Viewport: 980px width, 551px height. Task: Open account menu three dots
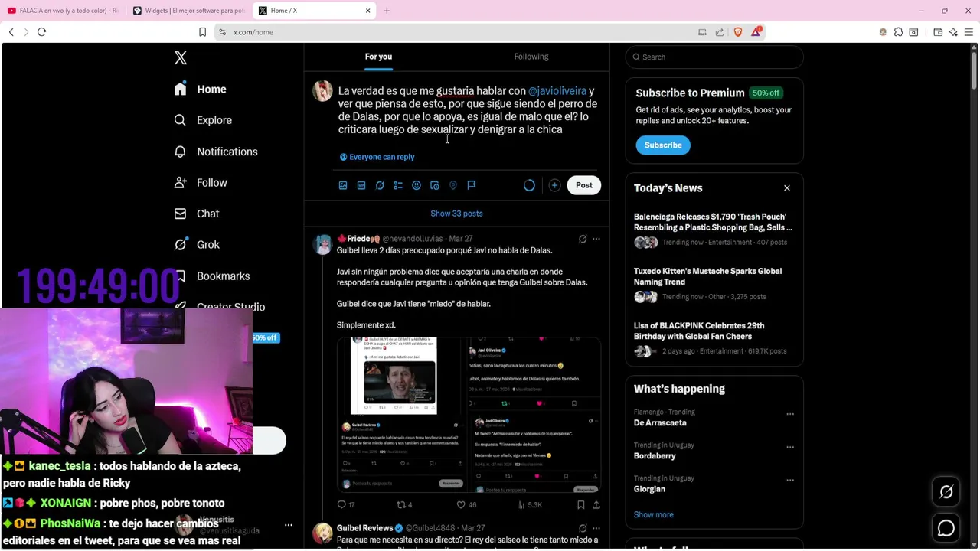click(x=289, y=525)
